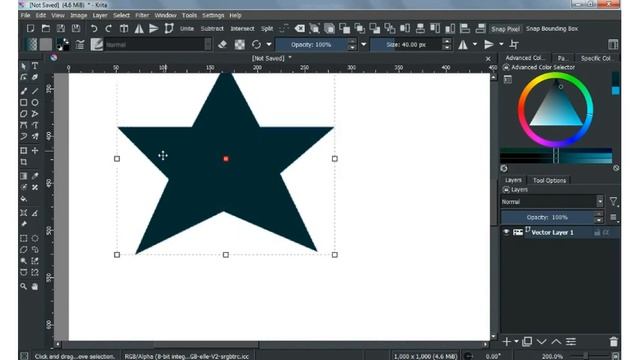Image resolution: width=640 pixels, height=360 pixels.
Task: Open the layer filter funnel menu
Action: coord(613,201)
